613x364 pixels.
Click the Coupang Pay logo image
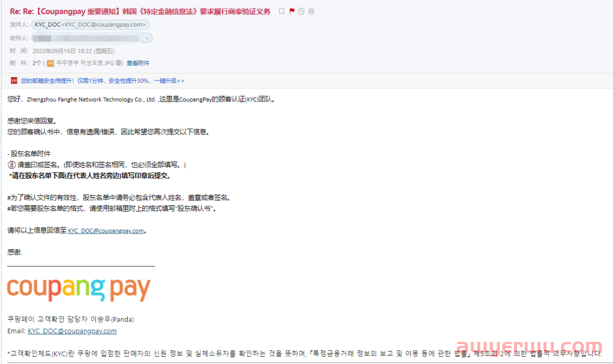coord(78,288)
